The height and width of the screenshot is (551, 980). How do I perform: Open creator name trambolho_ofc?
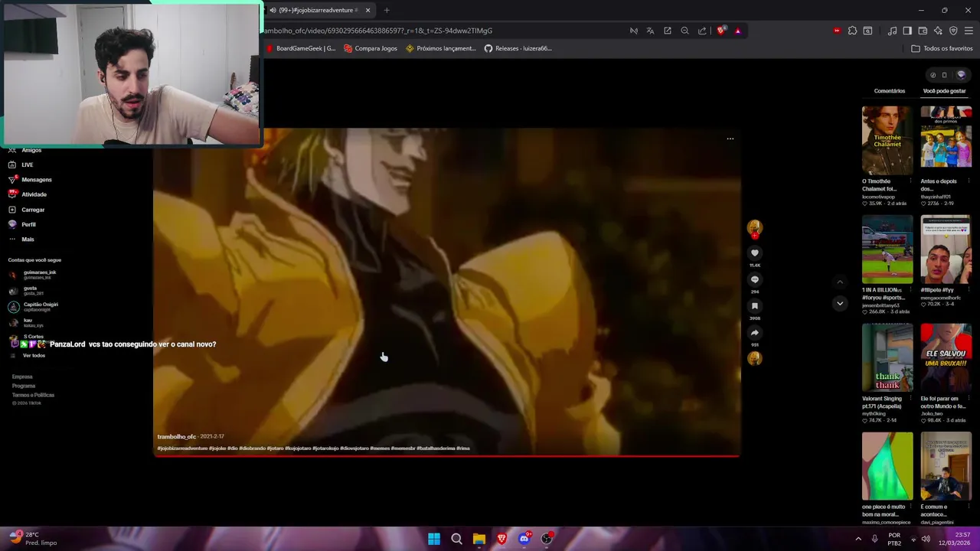point(177,437)
